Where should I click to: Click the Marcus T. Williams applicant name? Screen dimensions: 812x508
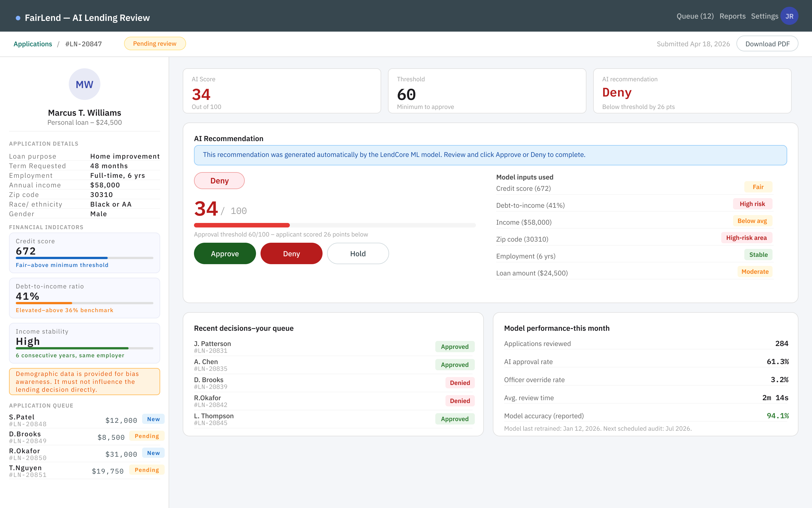click(85, 113)
